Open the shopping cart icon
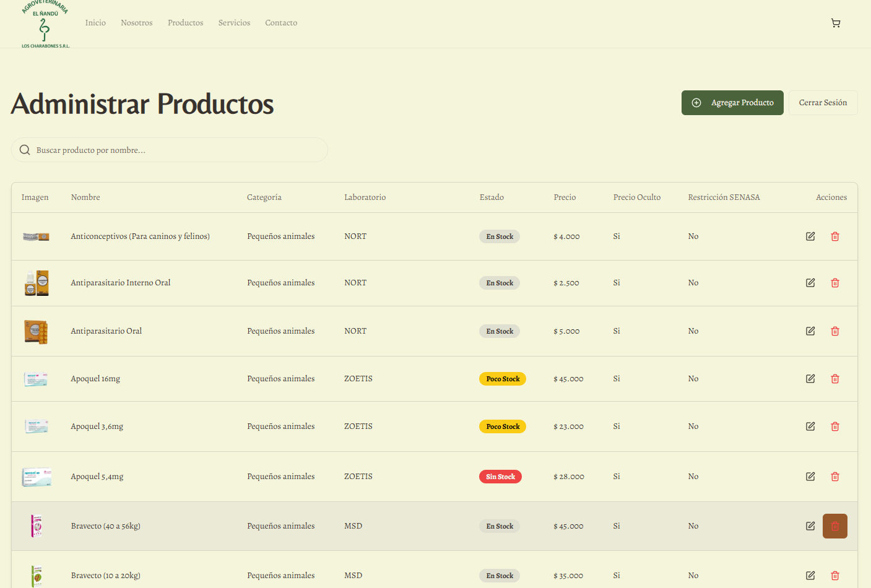Viewport: 871px width, 588px height. (836, 23)
